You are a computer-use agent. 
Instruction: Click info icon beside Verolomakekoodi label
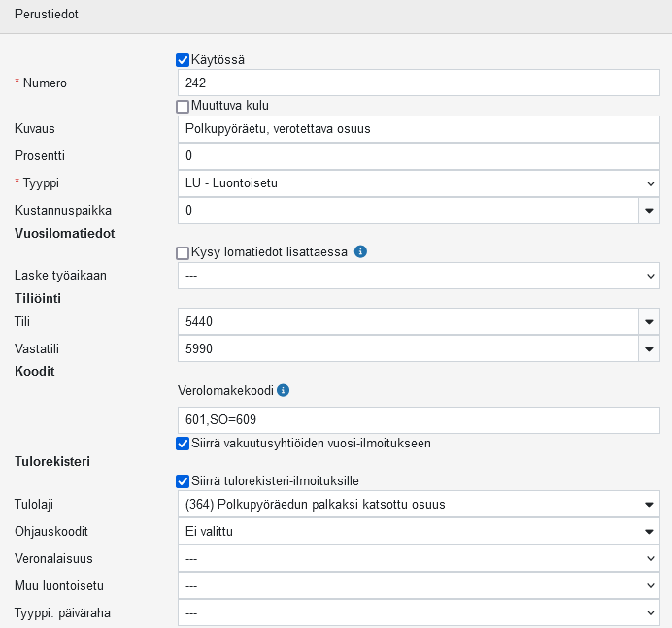284,390
